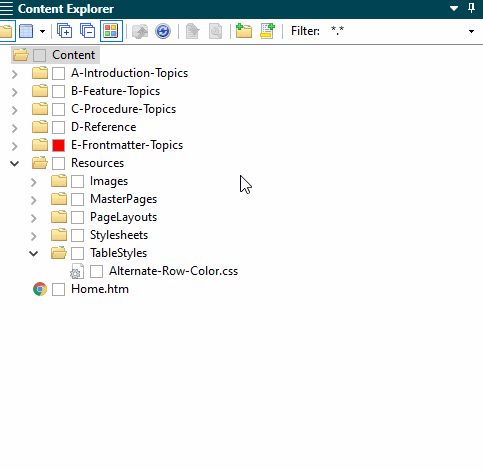The width and height of the screenshot is (483, 470).
Task: Collapse the TableStyles folder
Action: [33, 254]
